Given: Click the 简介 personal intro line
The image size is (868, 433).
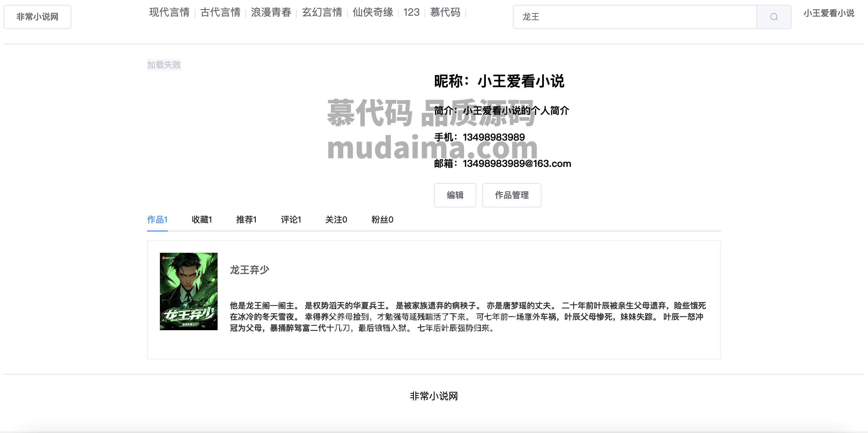Looking at the screenshot, I should pos(501,111).
